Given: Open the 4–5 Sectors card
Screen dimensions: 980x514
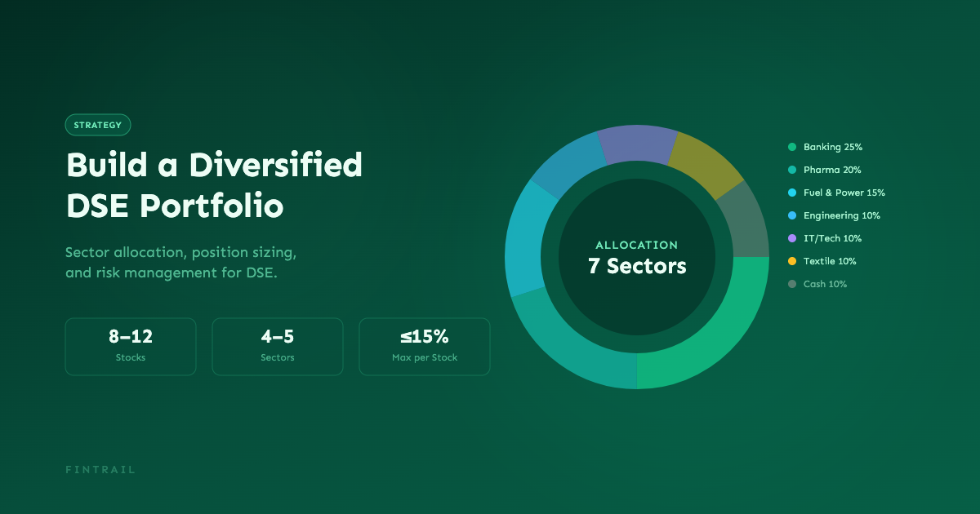Looking at the screenshot, I should coord(278,346).
